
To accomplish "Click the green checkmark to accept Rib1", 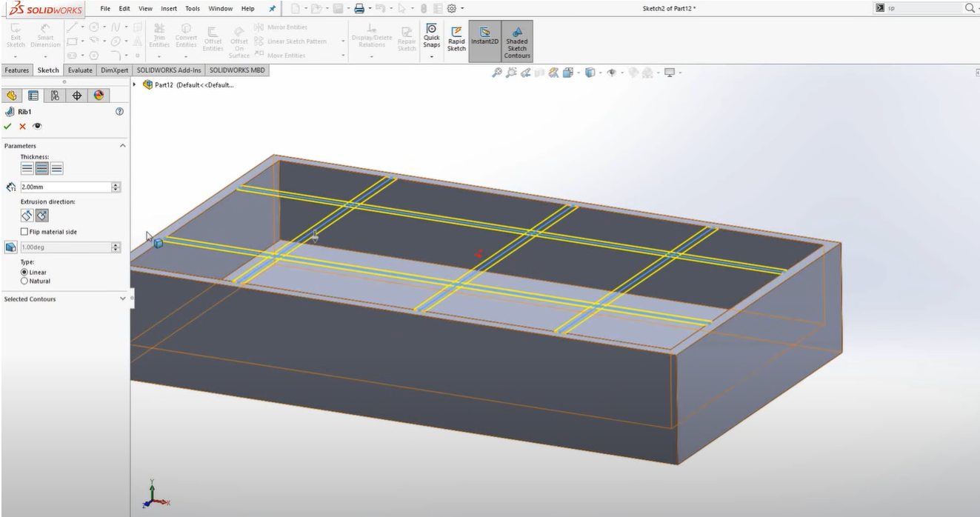I will click(x=7, y=126).
